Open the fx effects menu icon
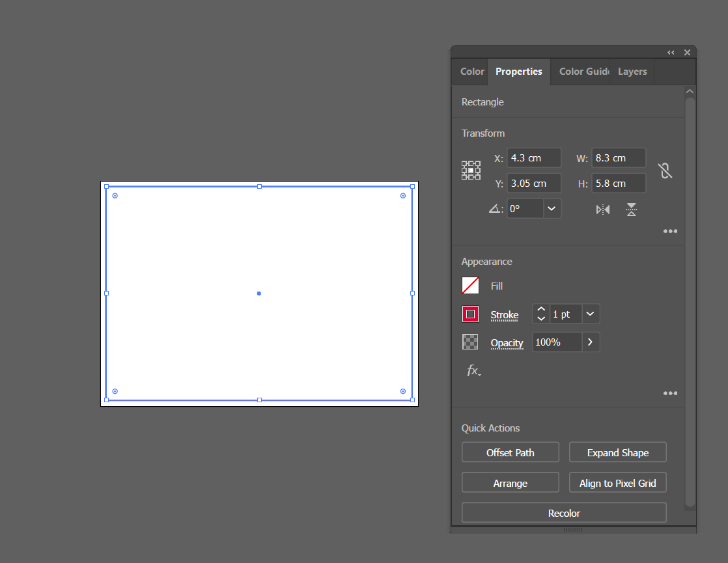This screenshot has height=563, width=728. (473, 370)
